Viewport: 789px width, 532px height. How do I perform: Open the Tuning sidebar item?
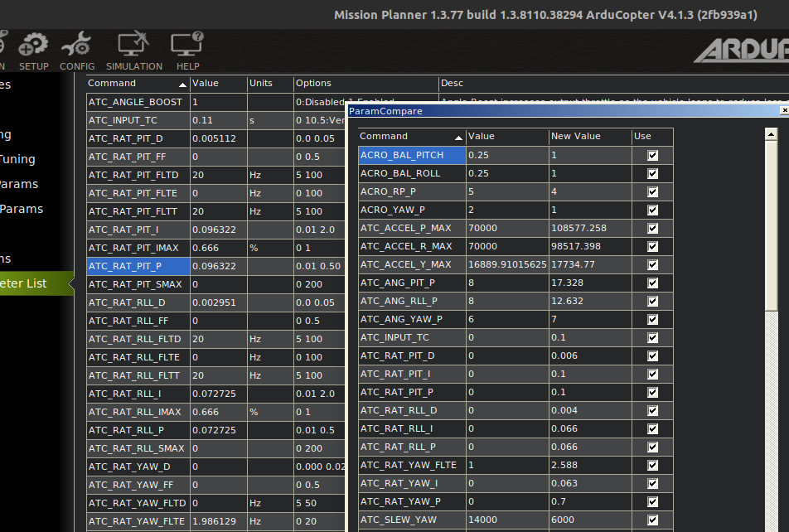17,160
